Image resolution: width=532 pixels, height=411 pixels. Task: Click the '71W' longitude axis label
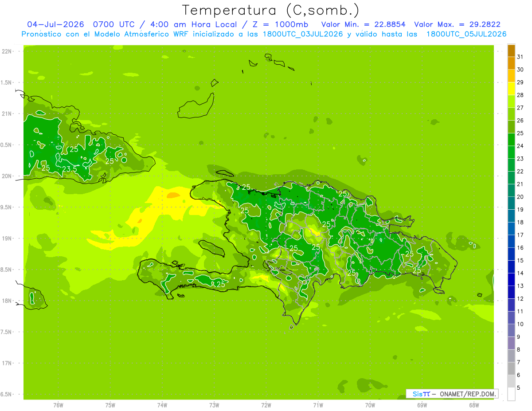318,405
